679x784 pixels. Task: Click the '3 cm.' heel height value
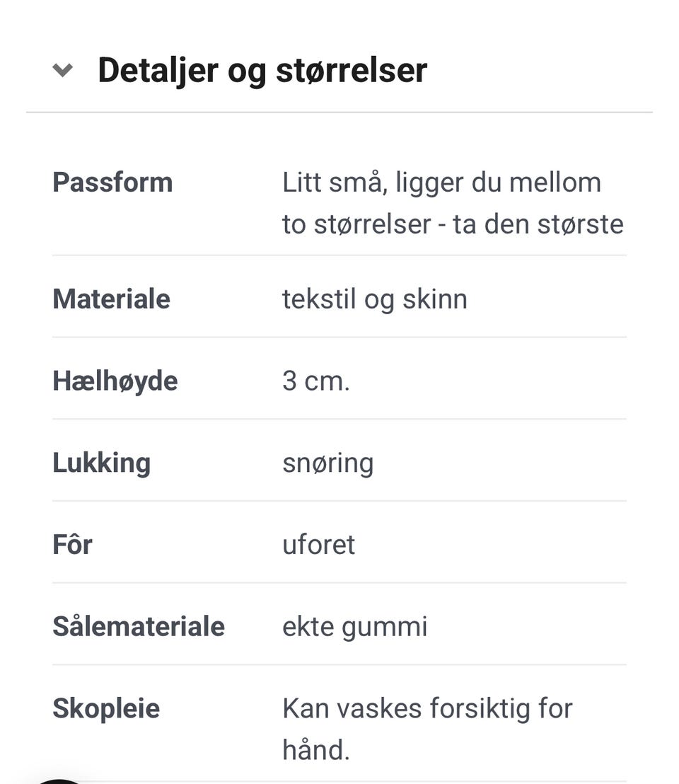[x=315, y=381]
